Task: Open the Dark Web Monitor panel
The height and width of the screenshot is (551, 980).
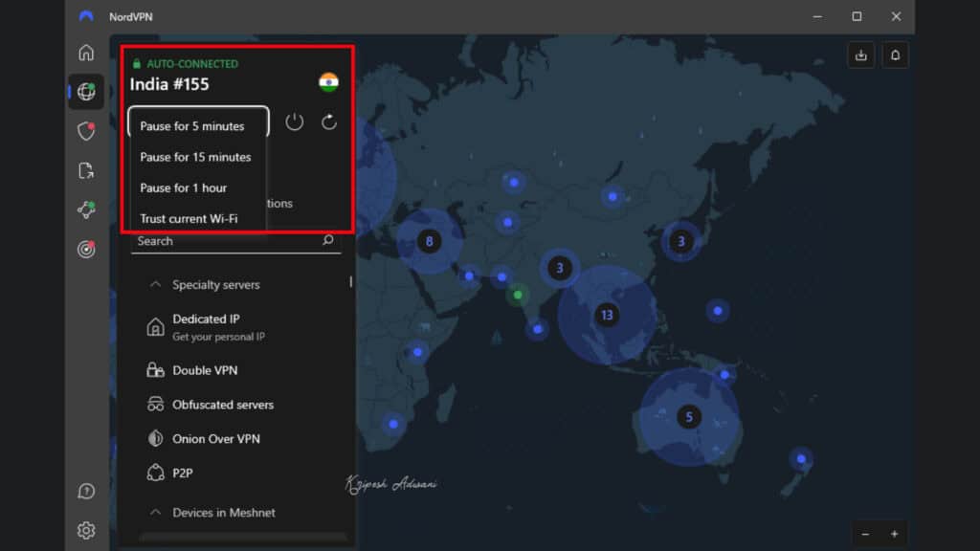Action: click(86, 250)
